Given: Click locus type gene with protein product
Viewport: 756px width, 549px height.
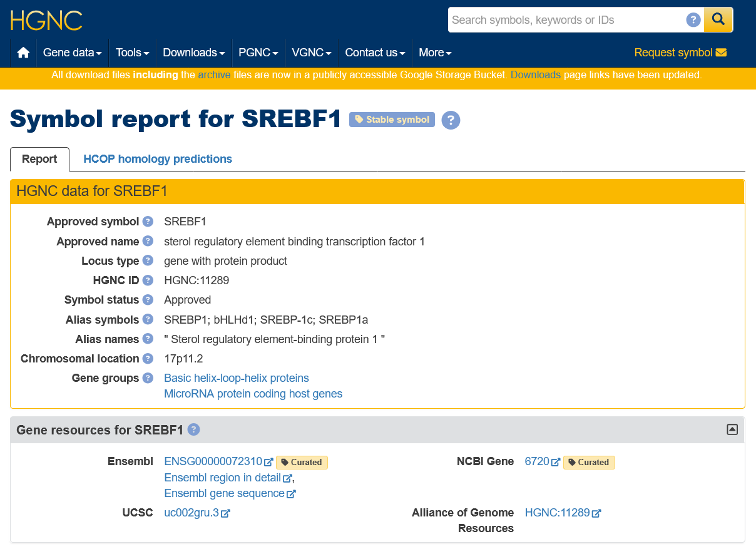Looking at the screenshot, I should click(x=225, y=261).
